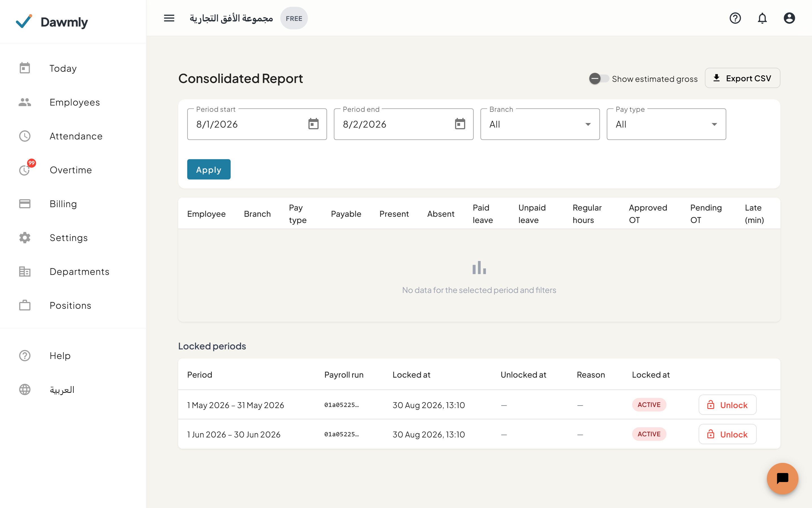Click '1 May 2026 – 31 May 2026' cell
The height and width of the screenshot is (508, 812).
pos(235,405)
